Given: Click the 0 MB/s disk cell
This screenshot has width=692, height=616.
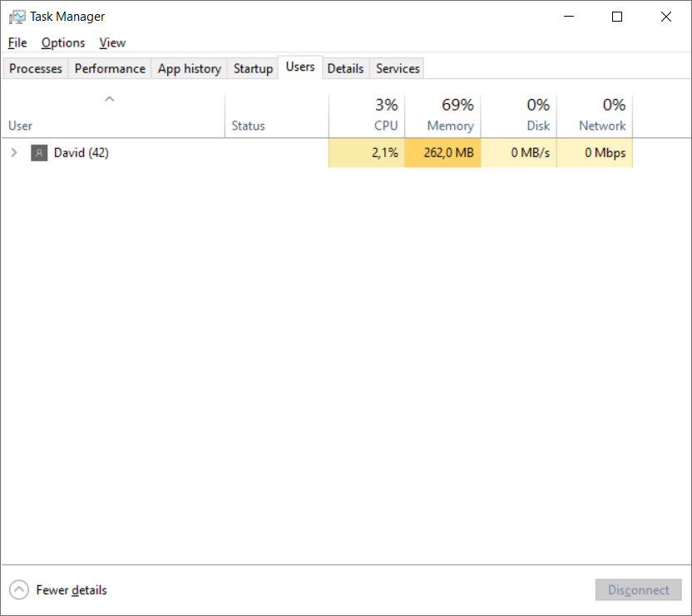Looking at the screenshot, I should pyautogui.click(x=518, y=153).
